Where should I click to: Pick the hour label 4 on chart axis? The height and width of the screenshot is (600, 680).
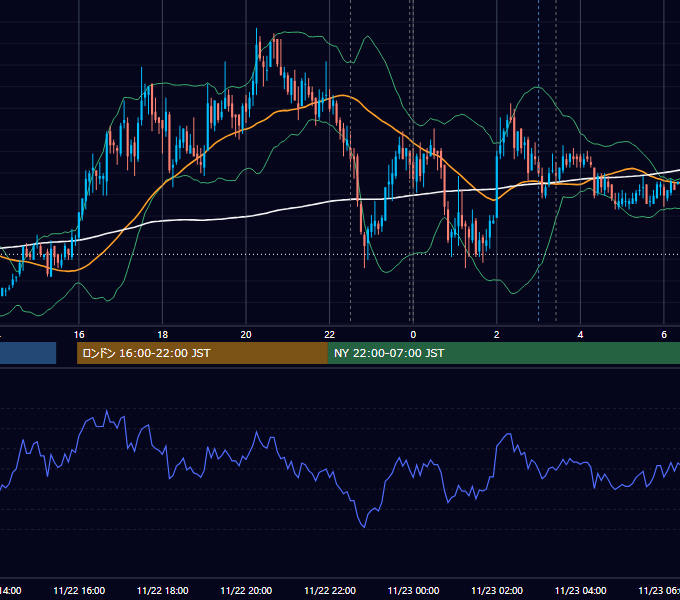point(580,335)
